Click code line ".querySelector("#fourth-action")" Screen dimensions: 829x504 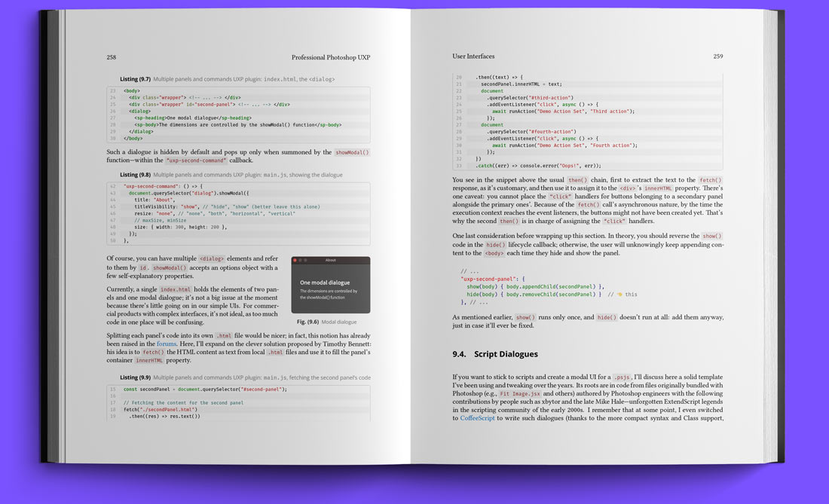[531, 132]
